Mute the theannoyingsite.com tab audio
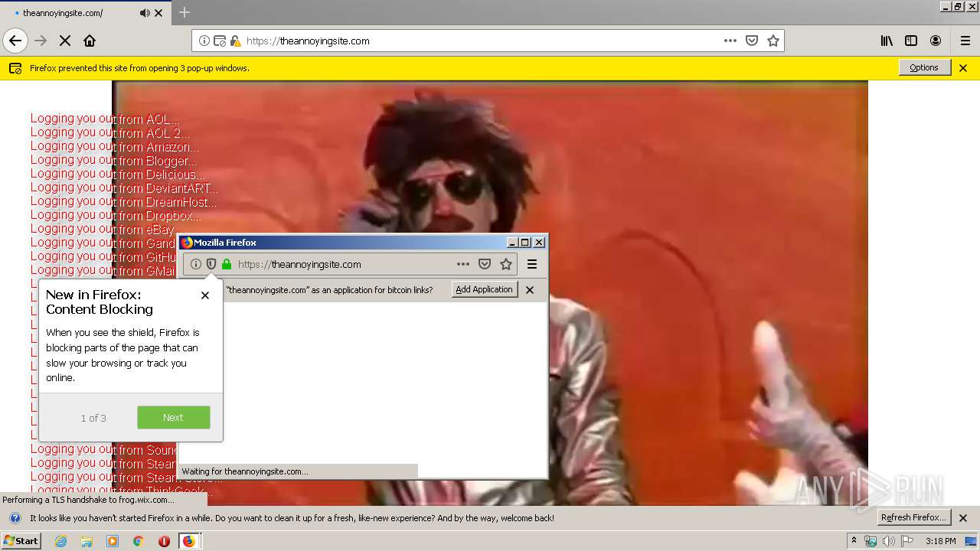980x551 pixels. [x=145, y=13]
